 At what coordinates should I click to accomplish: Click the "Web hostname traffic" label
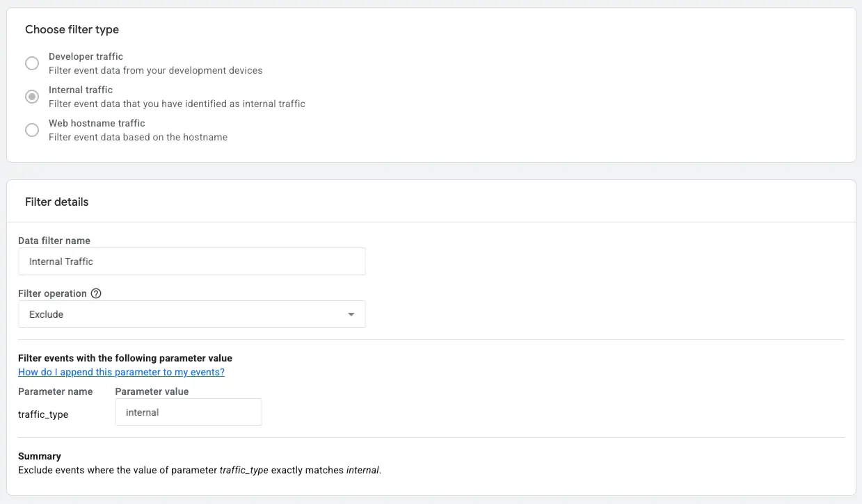coord(97,123)
